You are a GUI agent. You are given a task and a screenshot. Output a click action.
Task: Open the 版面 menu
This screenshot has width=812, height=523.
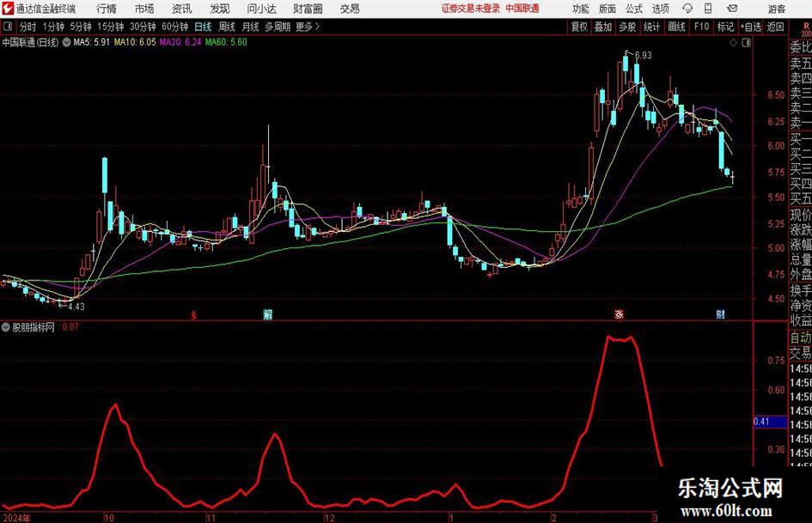coord(607,9)
